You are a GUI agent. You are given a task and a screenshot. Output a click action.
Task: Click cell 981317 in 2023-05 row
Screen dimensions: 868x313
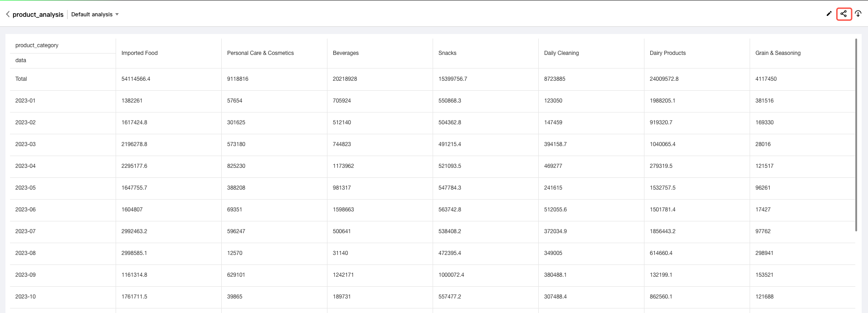342,188
